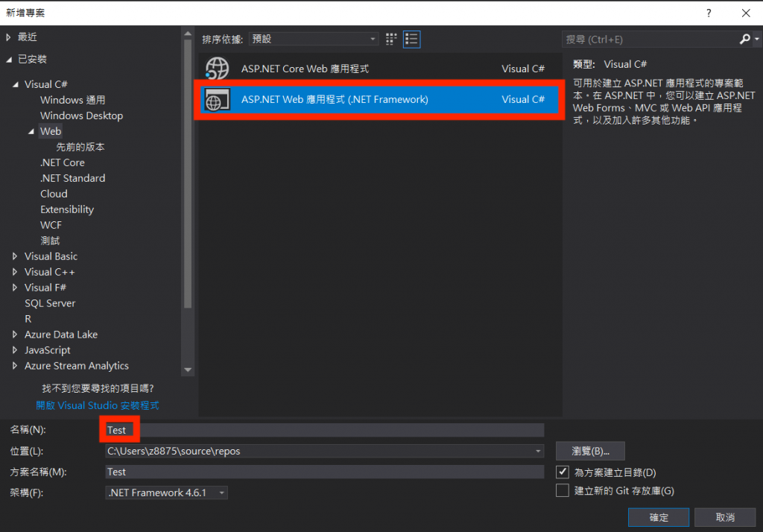Open the location path dropdown
Image resolution: width=763 pixels, height=532 pixels.
click(x=538, y=451)
